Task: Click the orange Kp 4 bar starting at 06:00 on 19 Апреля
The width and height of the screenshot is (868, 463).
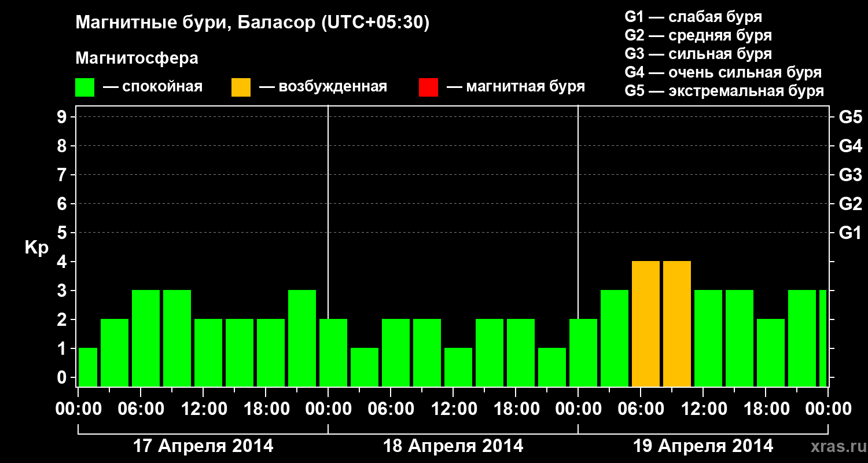Action: point(646,324)
